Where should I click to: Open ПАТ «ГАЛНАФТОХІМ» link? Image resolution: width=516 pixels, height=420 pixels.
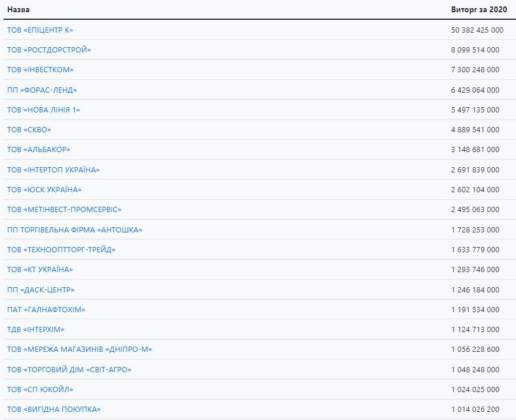coord(46,309)
